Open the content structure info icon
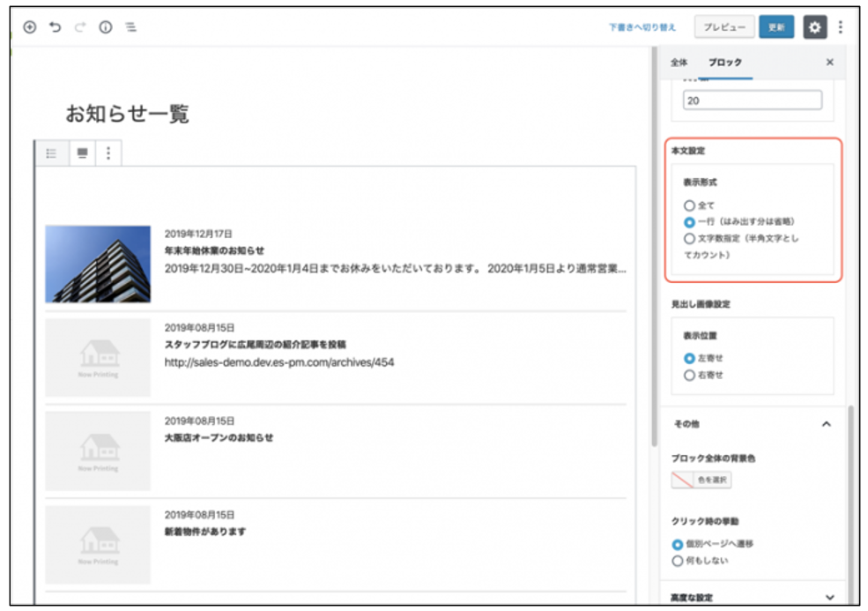 106,27
